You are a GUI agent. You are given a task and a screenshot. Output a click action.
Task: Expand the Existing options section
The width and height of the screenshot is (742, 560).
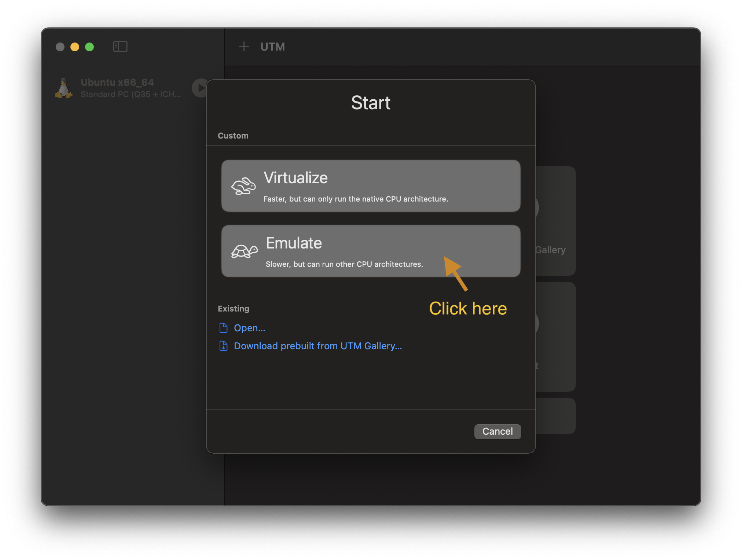233,307
